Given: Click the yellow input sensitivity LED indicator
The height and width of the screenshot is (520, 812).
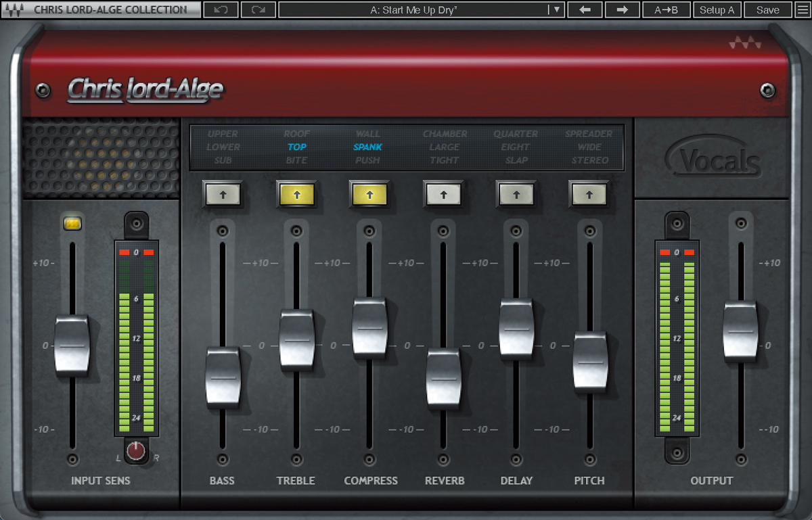Looking at the screenshot, I should pos(72,223).
